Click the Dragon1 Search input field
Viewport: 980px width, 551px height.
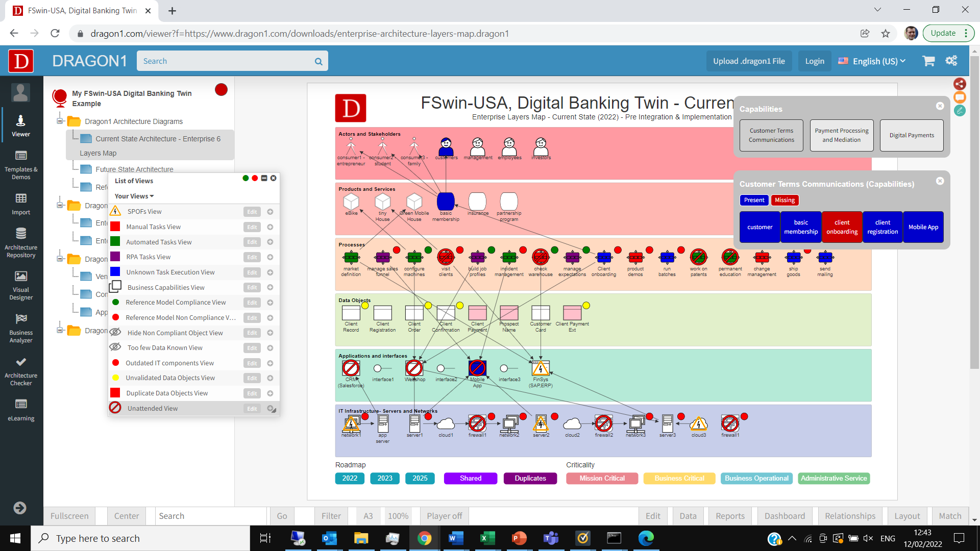[225, 61]
